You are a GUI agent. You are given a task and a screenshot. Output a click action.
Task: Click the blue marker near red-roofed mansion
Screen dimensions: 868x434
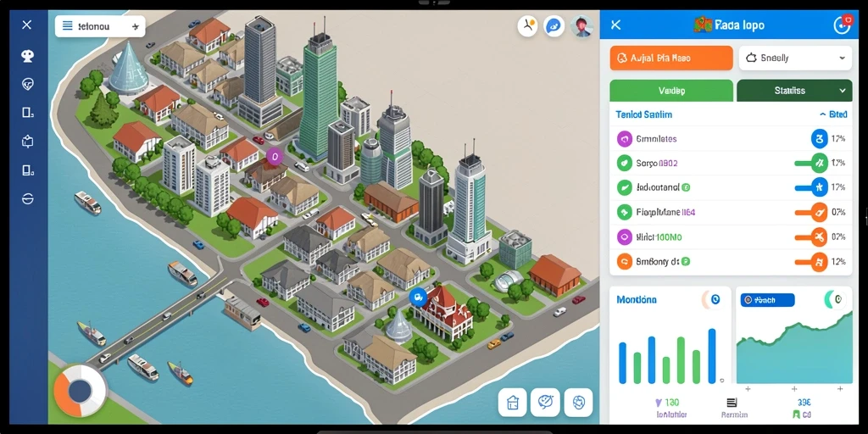tap(417, 298)
